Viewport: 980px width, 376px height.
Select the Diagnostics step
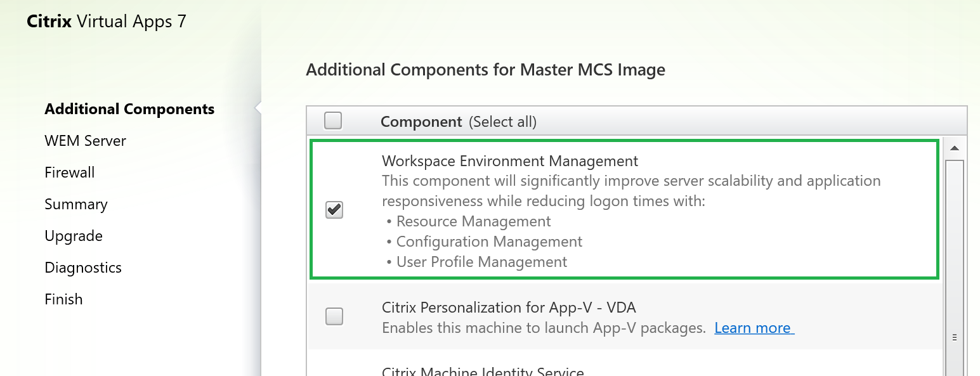[83, 268]
